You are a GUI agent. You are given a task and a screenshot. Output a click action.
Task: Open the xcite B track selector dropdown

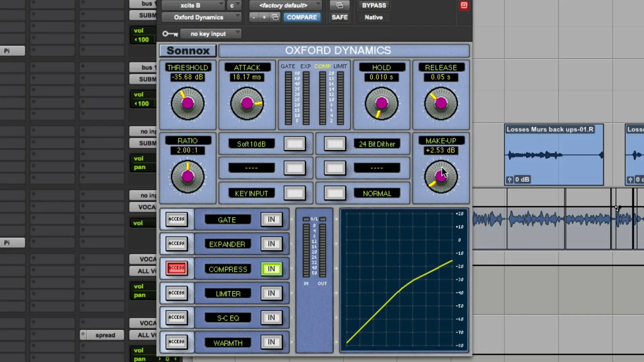(x=193, y=5)
